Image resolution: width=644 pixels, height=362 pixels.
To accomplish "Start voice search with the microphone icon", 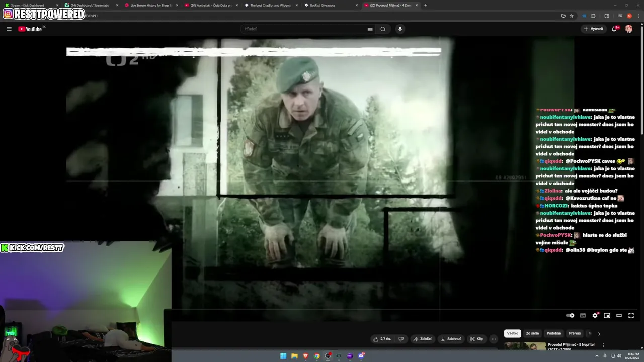I will click(x=400, y=29).
